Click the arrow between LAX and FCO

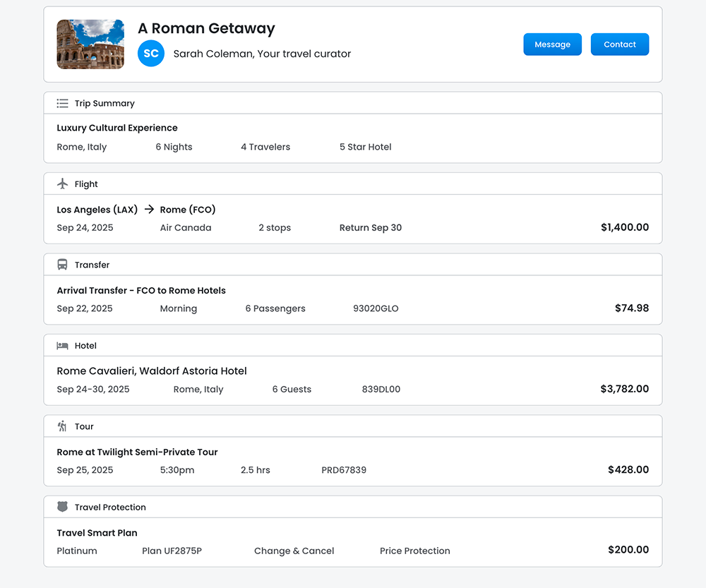tap(149, 210)
